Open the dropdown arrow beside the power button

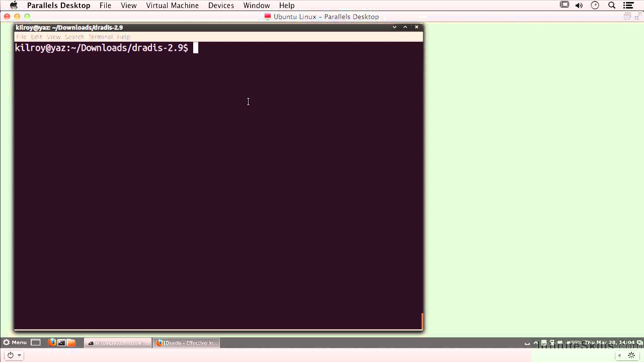coord(20,355)
